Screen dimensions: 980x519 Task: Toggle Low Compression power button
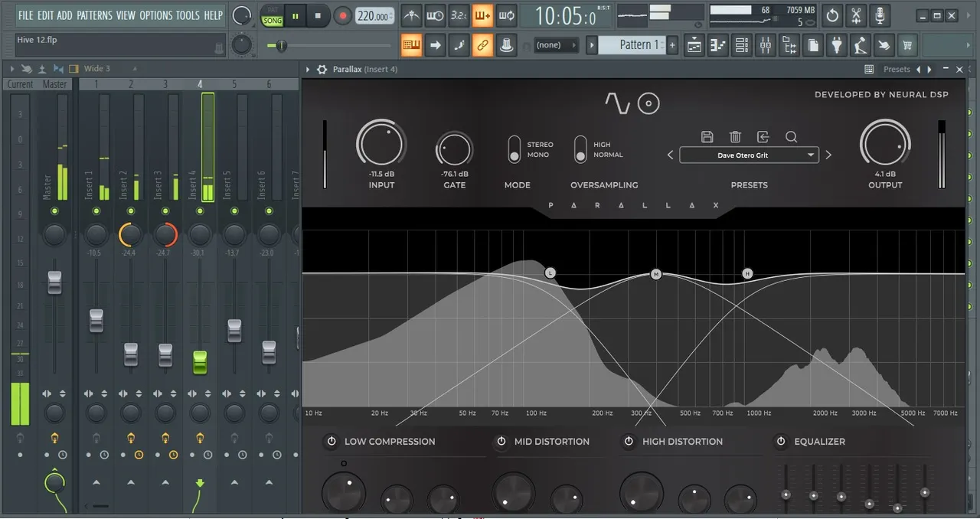(x=332, y=441)
